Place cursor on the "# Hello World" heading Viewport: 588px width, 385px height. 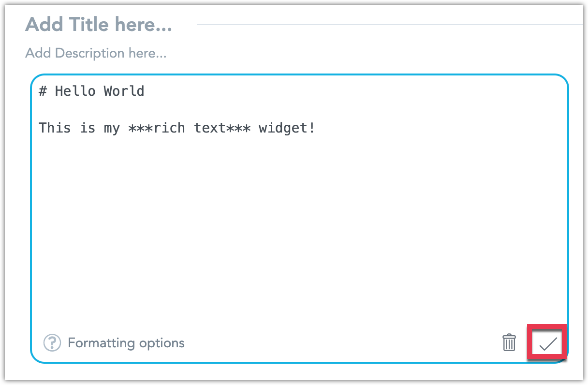(91, 91)
